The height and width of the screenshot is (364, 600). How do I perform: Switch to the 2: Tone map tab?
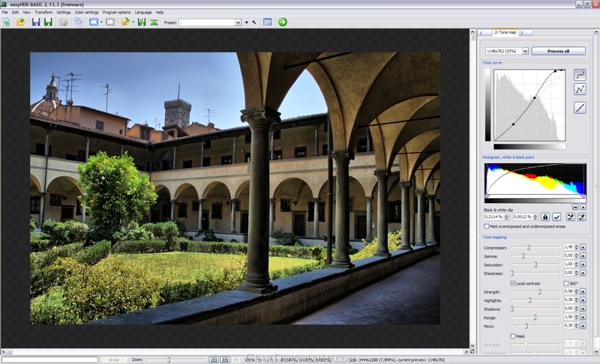pyautogui.click(x=505, y=32)
